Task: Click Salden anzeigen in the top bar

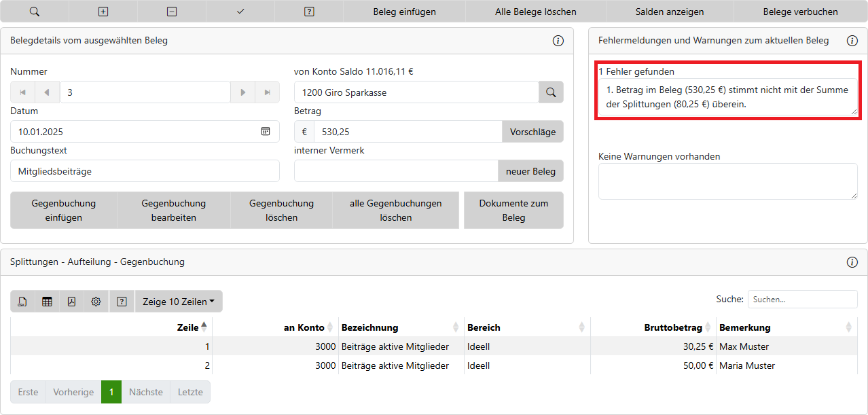Action: click(x=670, y=12)
